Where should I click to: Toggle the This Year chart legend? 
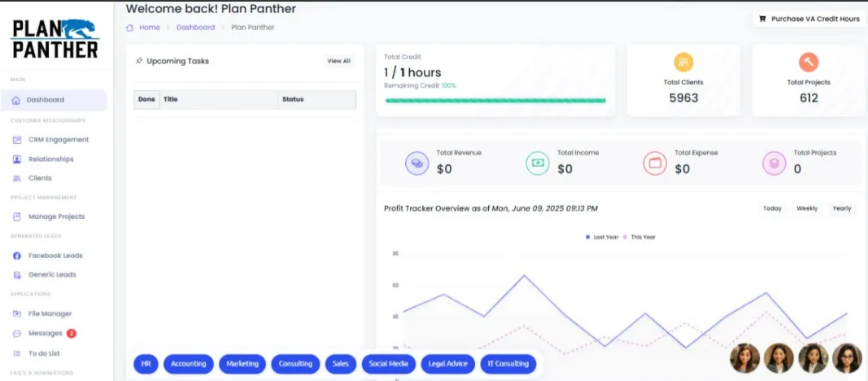click(639, 237)
